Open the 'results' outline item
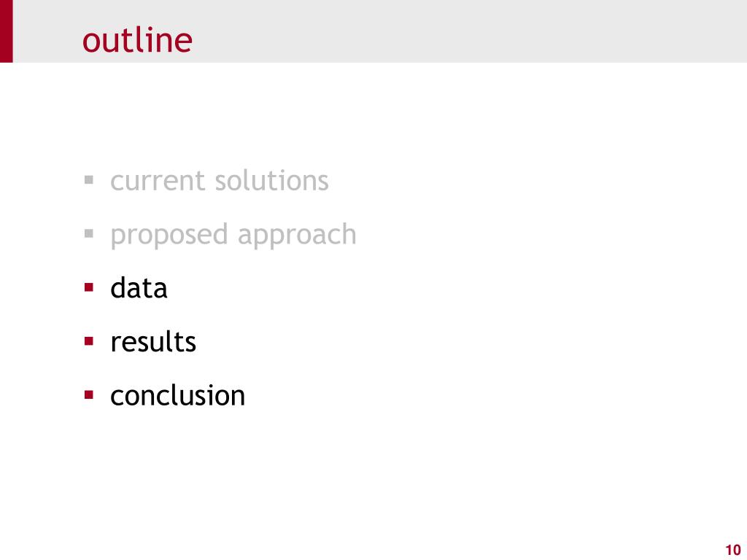The image size is (747, 560). point(153,343)
